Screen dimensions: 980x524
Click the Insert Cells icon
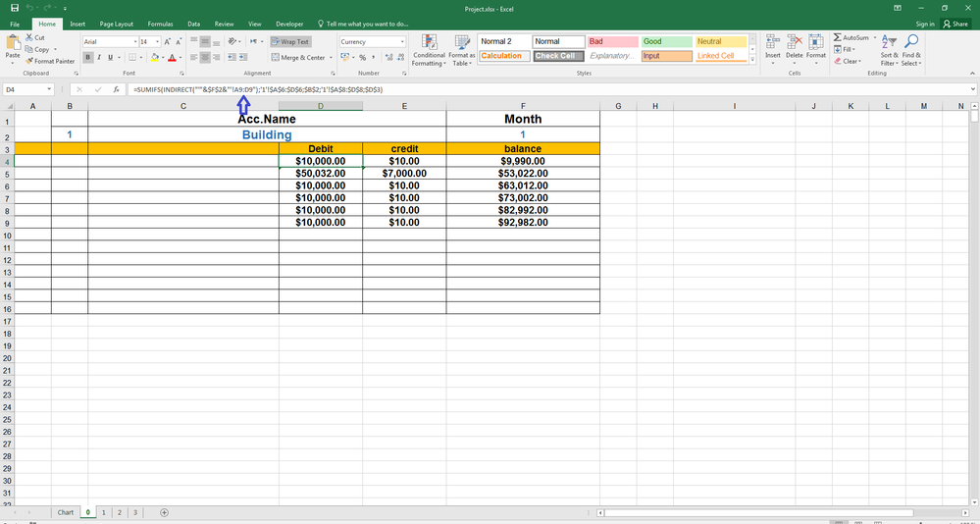(773, 42)
